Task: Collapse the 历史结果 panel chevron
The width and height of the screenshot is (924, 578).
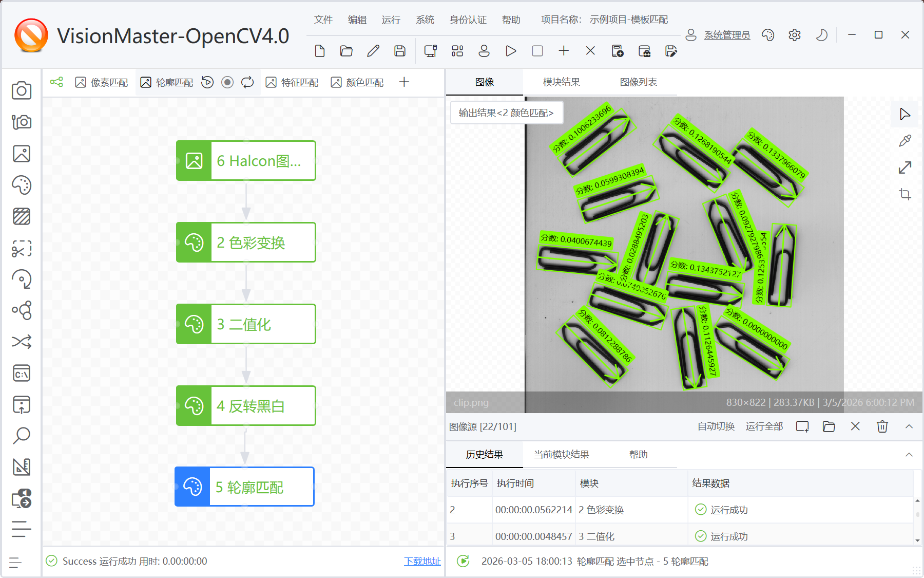Action: coord(909,455)
